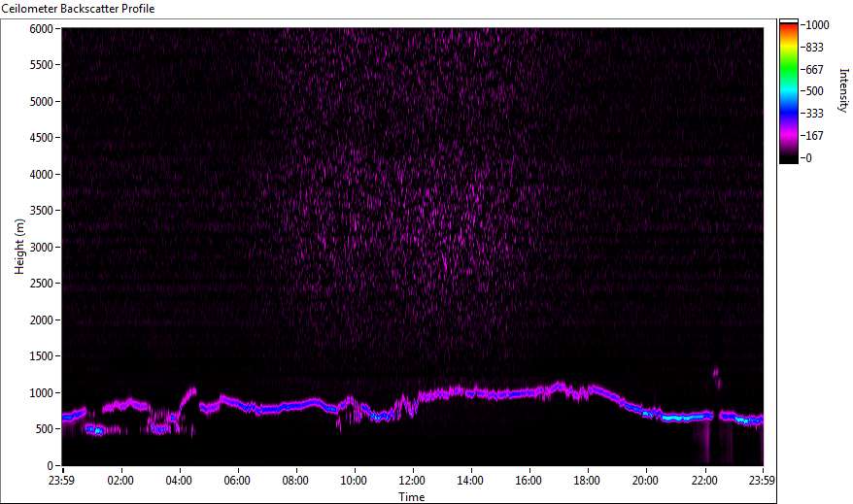Click the cyan cloud base patch near 01:00
Viewport: 853px width, 504px height.
tap(94, 430)
